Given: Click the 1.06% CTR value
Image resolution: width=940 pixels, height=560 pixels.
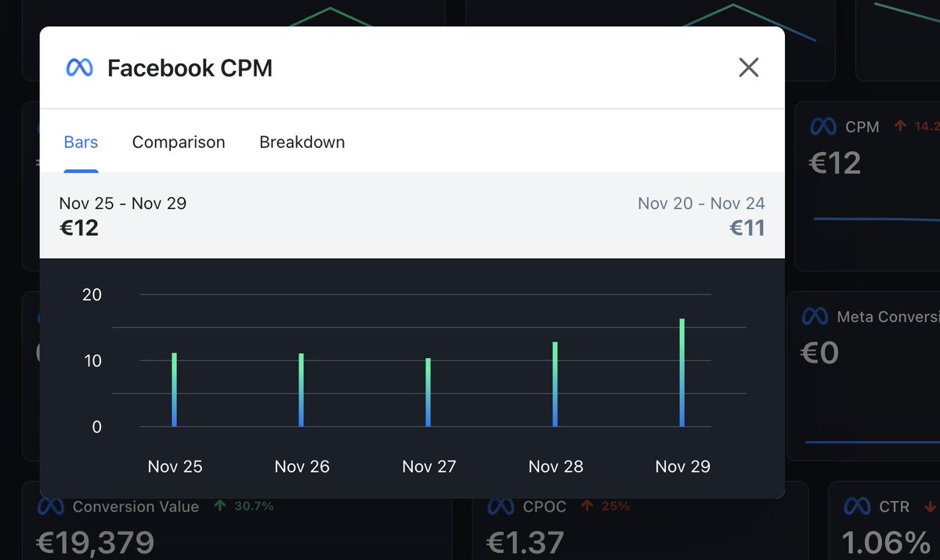Looking at the screenshot, I should point(886,544).
